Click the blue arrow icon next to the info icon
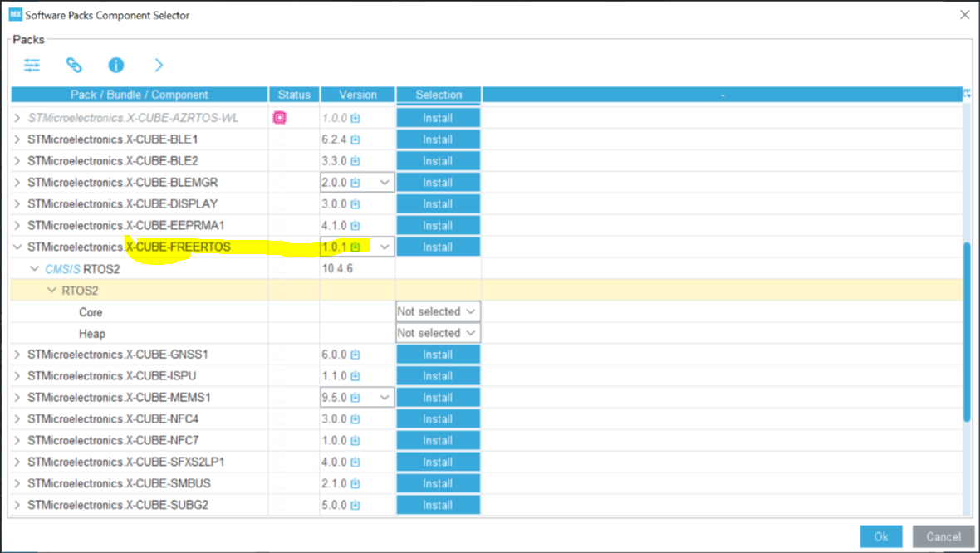 click(x=158, y=65)
